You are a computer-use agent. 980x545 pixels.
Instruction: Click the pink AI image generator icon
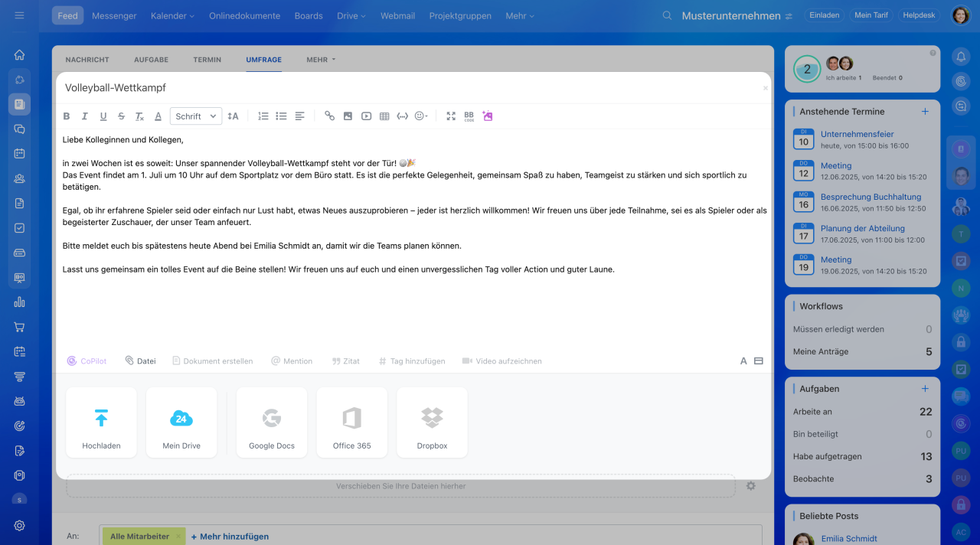coord(488,116)
